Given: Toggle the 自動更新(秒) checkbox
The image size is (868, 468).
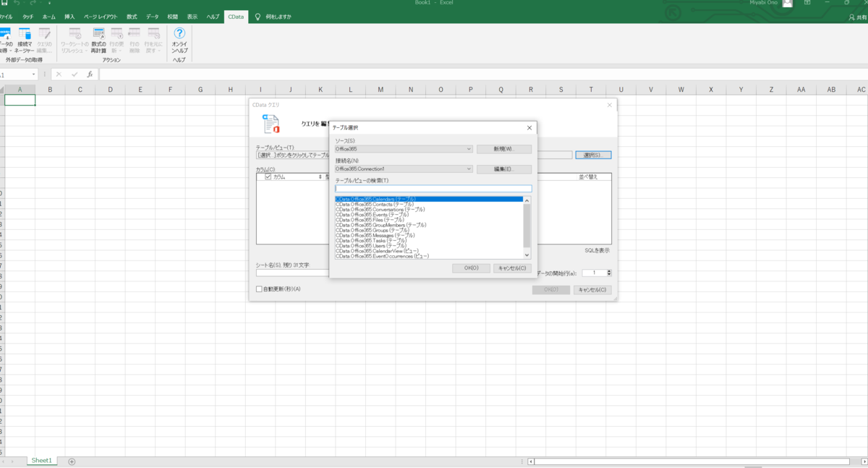Looking at the screenshot, I should tap(260, 289).
